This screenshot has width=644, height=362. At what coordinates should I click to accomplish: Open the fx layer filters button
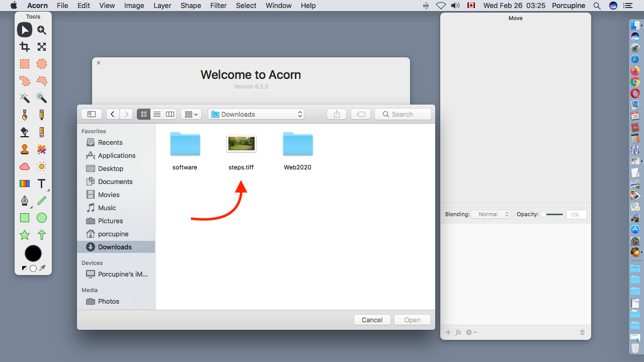(458, 332)
